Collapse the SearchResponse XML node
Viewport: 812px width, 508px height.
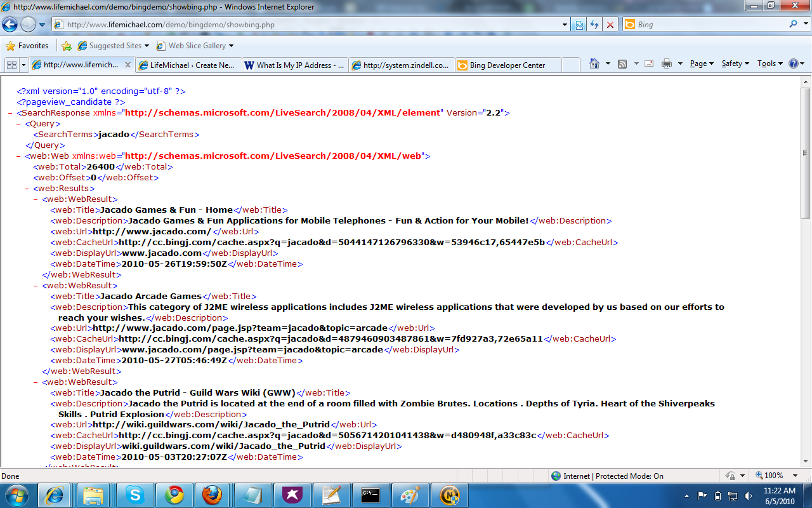[11, 113]
